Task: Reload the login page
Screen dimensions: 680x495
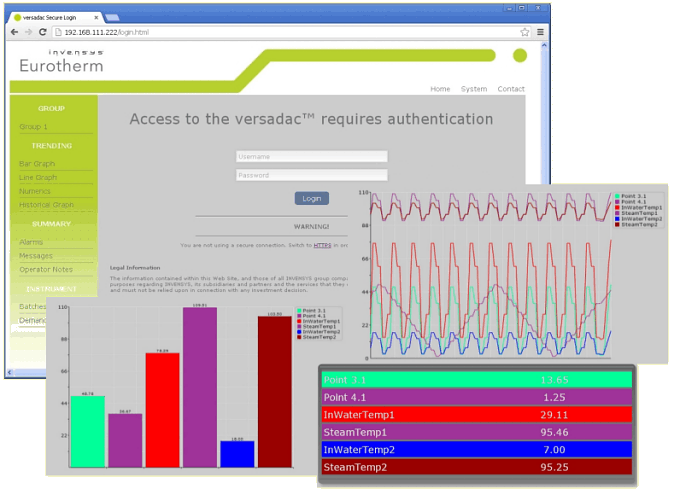Action: pos(42,32)
